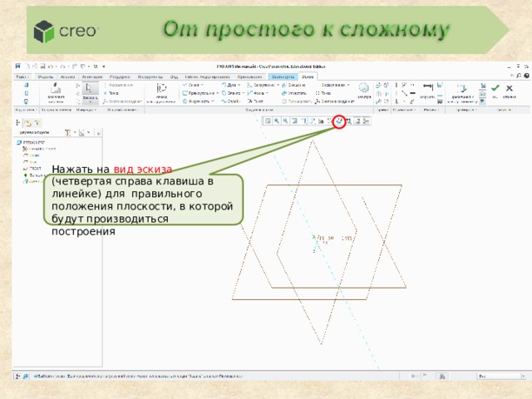Switch to the Sketch ribbon tab
532x399 pixels.
pos(308,76)
